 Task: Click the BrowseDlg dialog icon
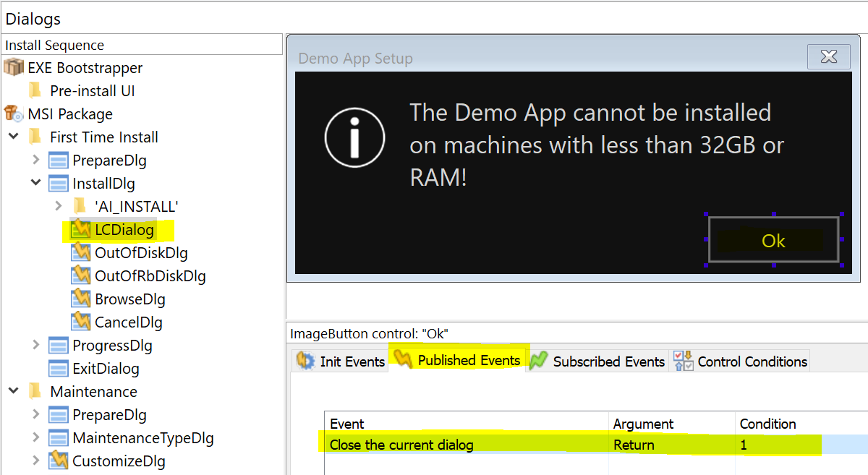pos(81,299)
